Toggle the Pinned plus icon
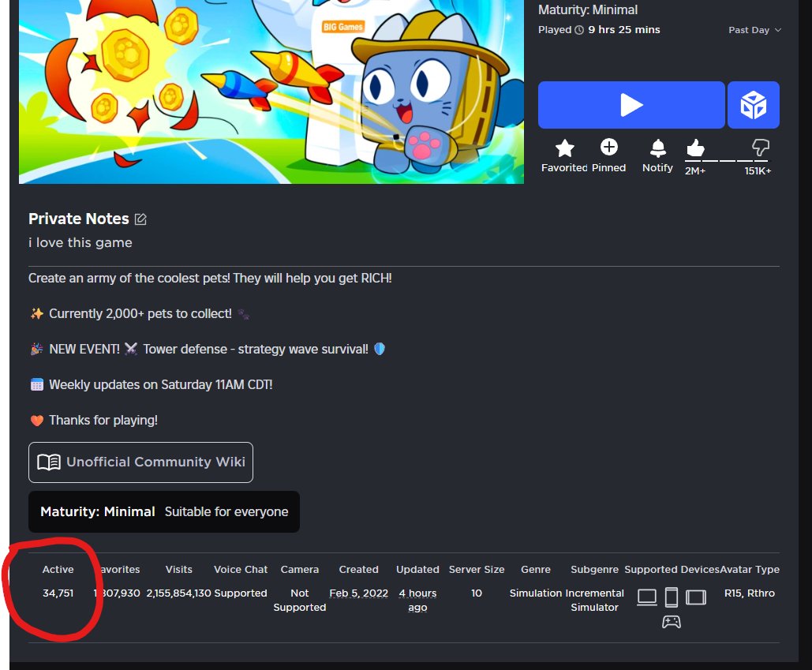Image resolution: width=812 pixels, height=670 pixels. pos(609,147)
